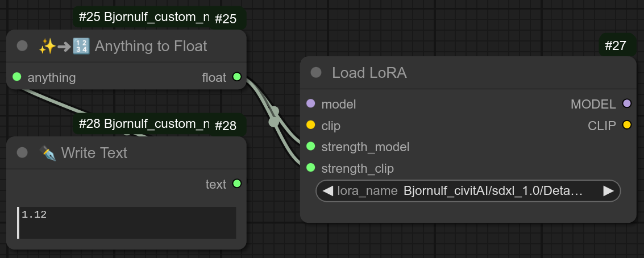The height and width of the screenshot is (258, 644).
Task: Click the text field containing 1.12
Action: (127, 223)
